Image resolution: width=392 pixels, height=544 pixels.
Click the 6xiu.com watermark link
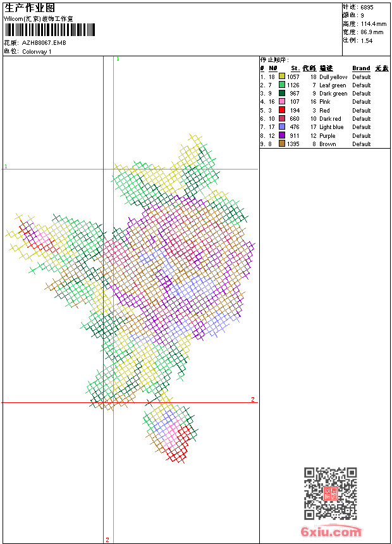click(331, 531)
